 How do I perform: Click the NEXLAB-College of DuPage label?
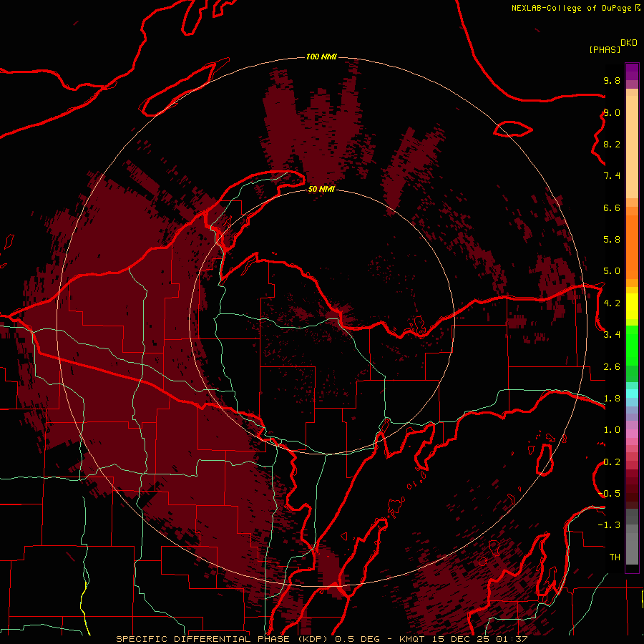point(571,8)
